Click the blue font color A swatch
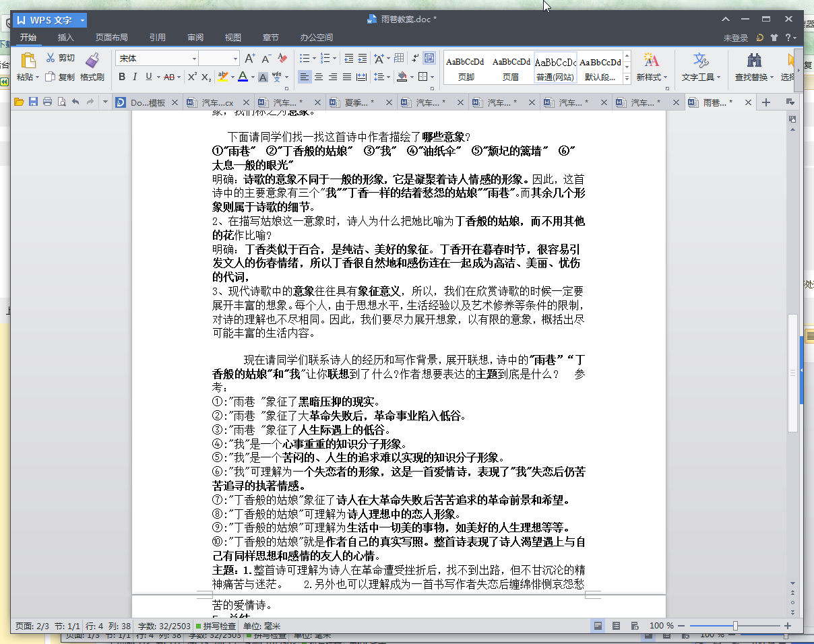This screenshot has height=644, width=814. click(243, 77)
